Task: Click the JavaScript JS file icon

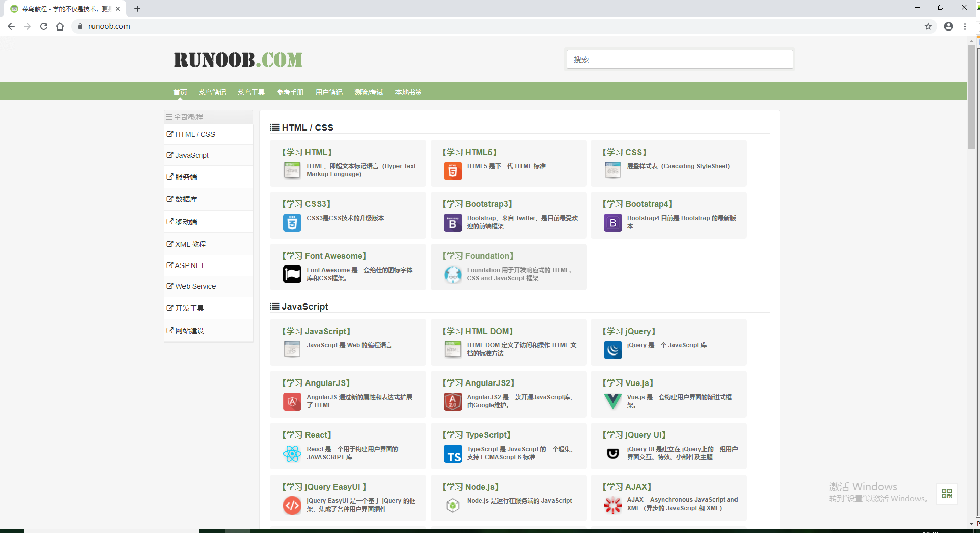Action: 292,349
